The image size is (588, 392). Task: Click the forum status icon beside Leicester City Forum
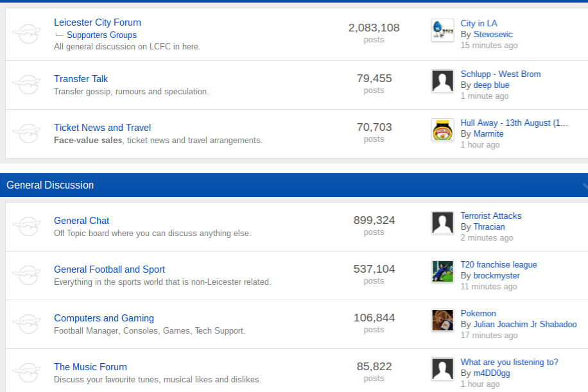tap(26, 34)
